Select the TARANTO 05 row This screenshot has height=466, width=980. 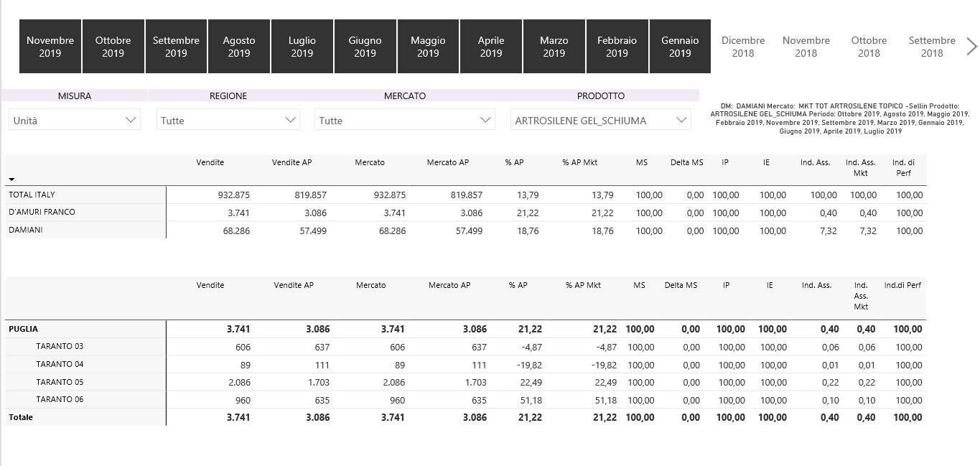click(x=60, y=382)
